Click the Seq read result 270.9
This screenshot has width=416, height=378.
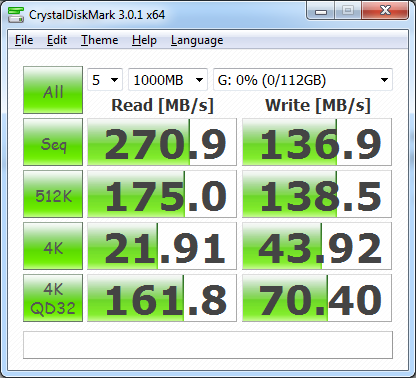point(162,142)
